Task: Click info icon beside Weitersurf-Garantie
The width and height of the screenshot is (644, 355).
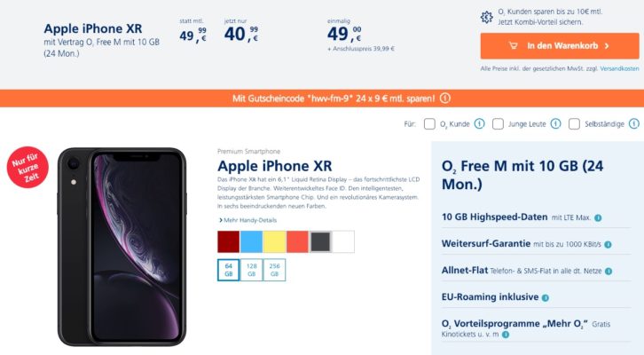Action: pos(608,244)
